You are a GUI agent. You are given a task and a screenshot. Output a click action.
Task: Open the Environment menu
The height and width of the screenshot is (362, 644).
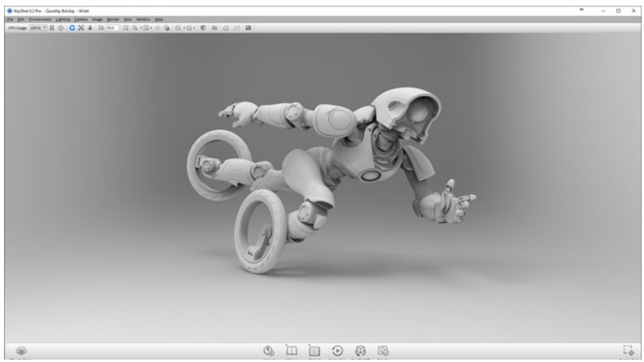tap(40, 18)
